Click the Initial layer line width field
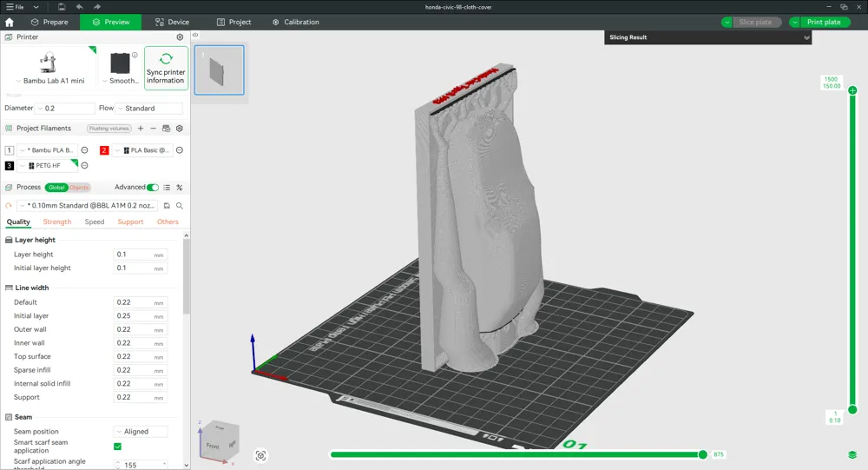The width and height of the screenshot is (868, 470). [x=140, y=316]
